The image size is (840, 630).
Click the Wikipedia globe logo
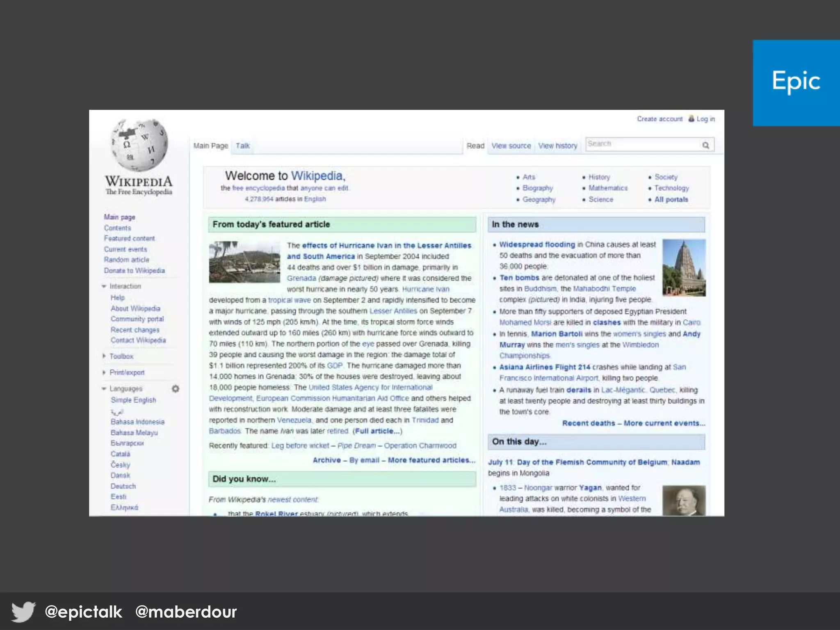point(139,144)
